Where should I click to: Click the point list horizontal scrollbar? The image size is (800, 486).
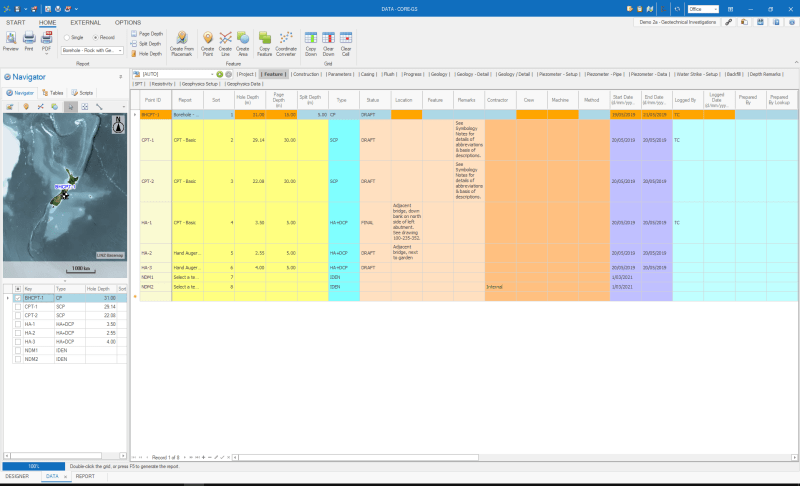click(x=56, y=455)
